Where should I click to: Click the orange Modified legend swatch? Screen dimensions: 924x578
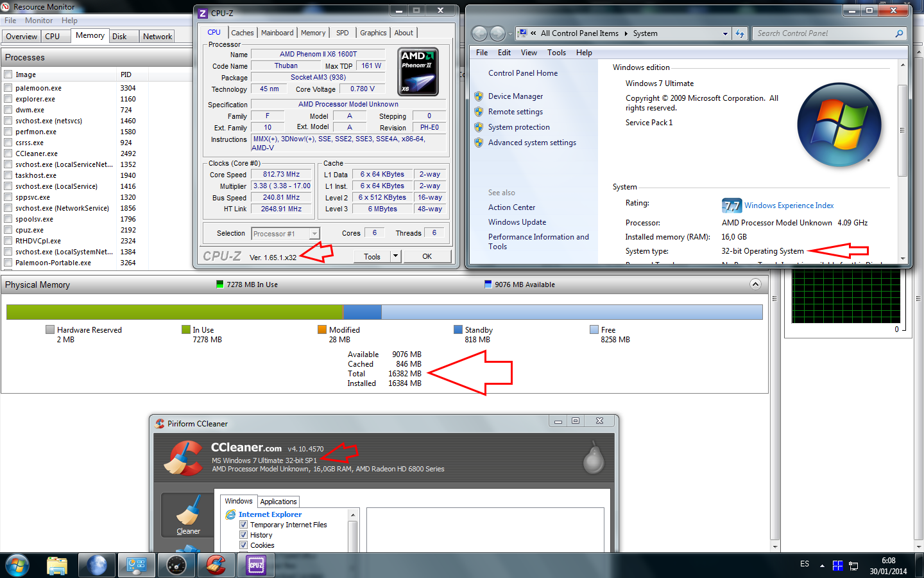click(x=322, y=329)
